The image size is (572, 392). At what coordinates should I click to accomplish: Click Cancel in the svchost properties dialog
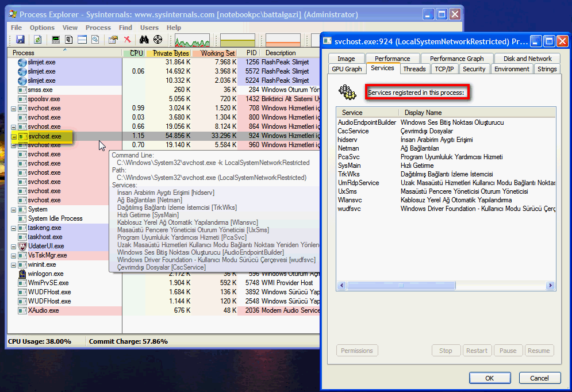[540, 378]
